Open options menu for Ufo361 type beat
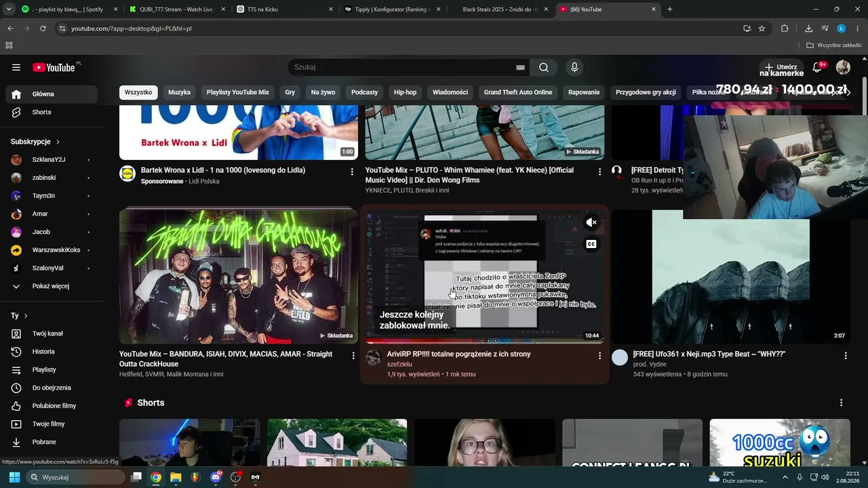Image resolution: width=868 pixels, height=488 pixels. tap(846, 355)
